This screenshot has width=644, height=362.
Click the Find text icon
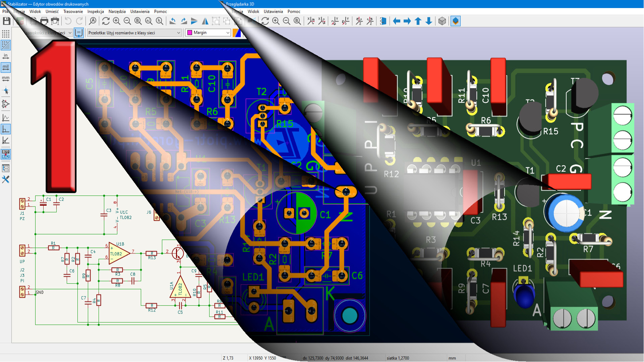(x=93, y=21)
